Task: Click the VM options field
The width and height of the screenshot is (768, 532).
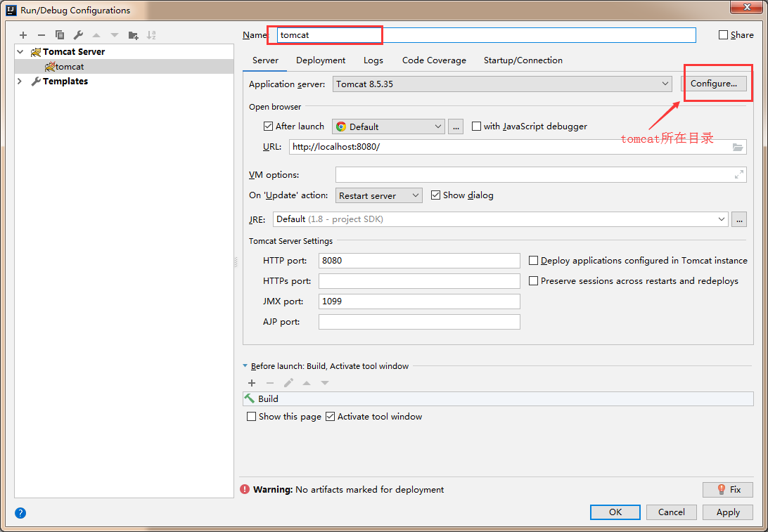Action: [x=541, y=174]
